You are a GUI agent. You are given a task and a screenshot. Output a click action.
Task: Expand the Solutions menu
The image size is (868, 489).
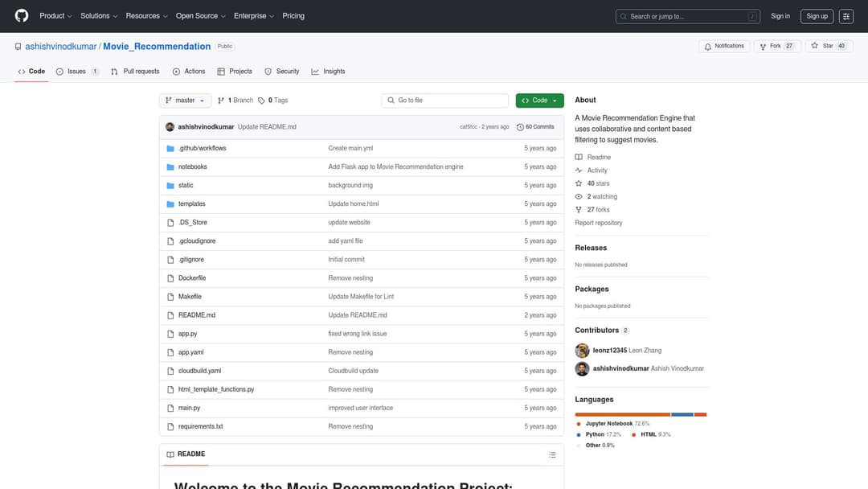tap(99, 16)
